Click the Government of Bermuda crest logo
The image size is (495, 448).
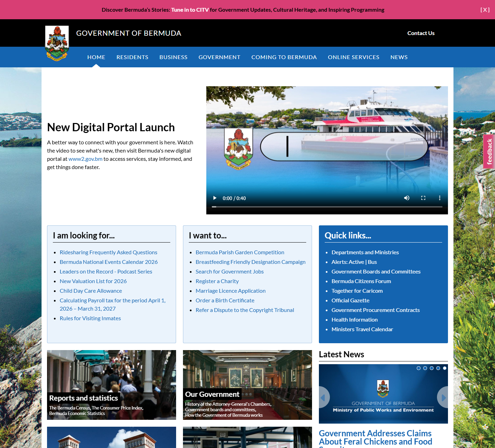(x=57, y=43)
